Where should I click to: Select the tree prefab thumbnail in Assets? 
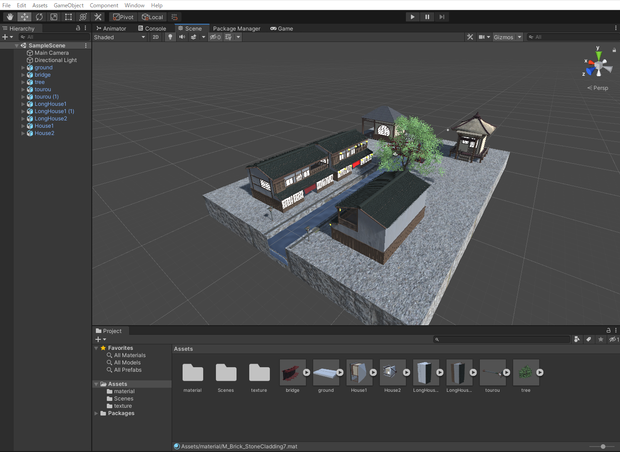525,373
